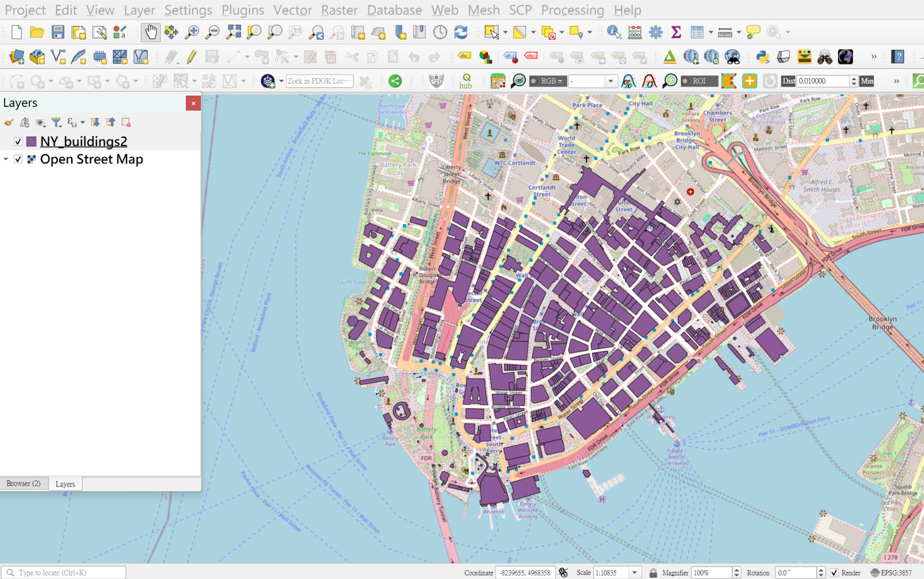Show statistical summary panel
This screenshot has width=924, height=579.
point(676,32)
